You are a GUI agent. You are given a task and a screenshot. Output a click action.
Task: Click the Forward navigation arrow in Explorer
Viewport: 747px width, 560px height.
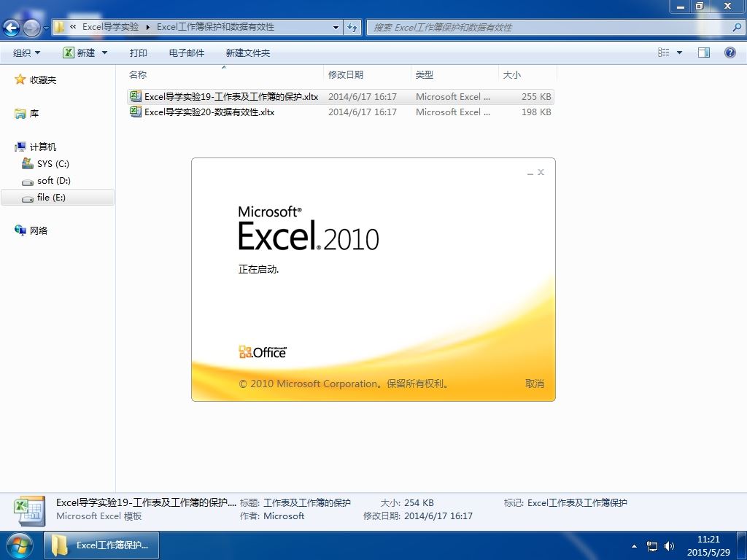(31, 28)
